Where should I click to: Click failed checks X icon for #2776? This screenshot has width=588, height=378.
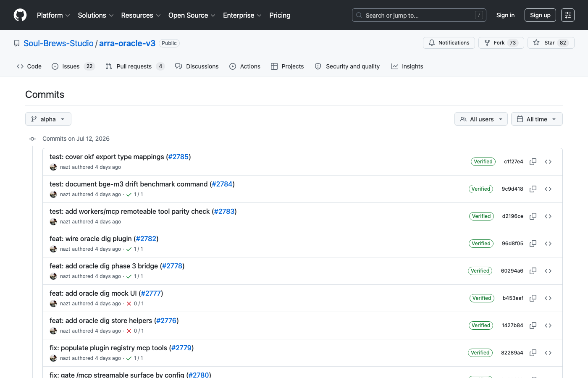coord(129,331)
